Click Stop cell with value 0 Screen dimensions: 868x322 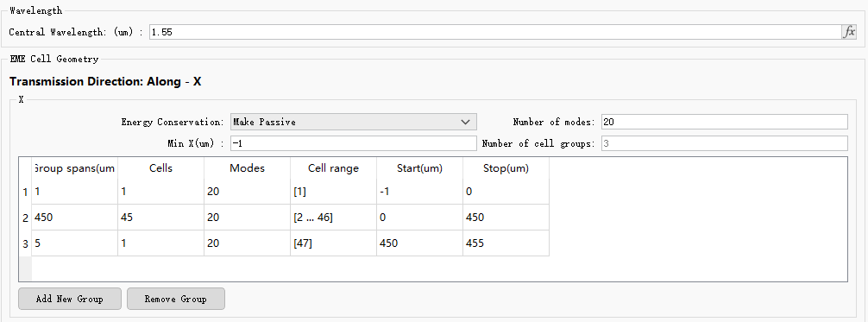pos(506,192)
